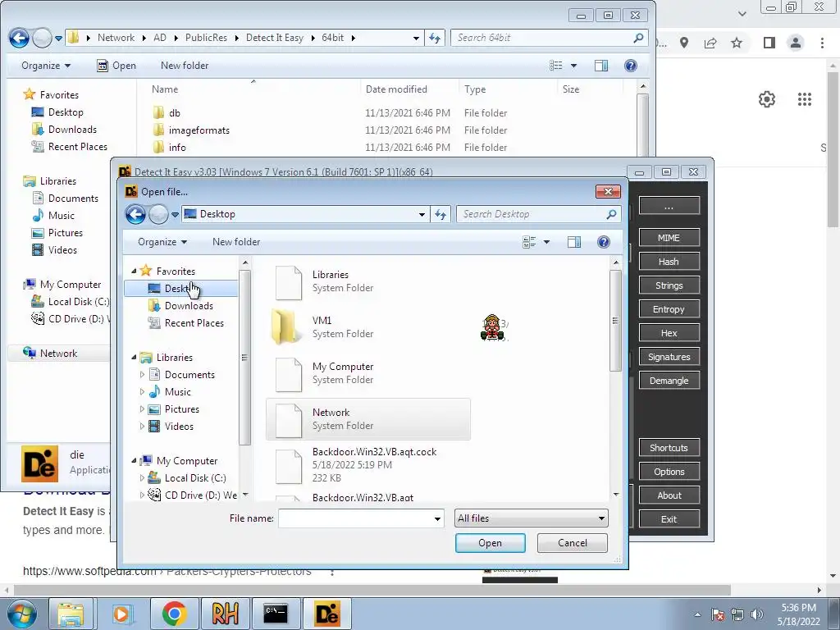
Task: Collapse Libraries group in Open file dialog
Action: tap(134, 358)
